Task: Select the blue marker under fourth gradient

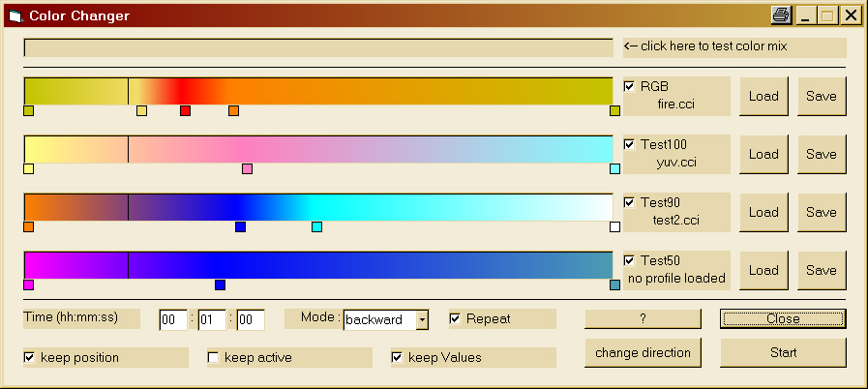Action: click(x=220, y=285)
